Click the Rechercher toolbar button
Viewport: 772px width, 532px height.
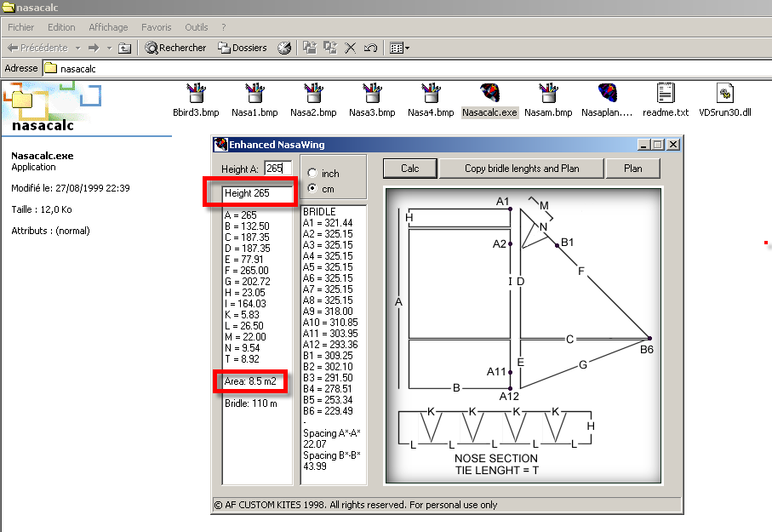click(176, 48)
